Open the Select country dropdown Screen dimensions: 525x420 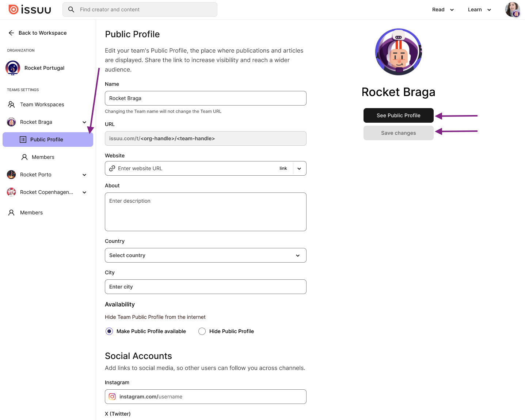pos(206,255)
